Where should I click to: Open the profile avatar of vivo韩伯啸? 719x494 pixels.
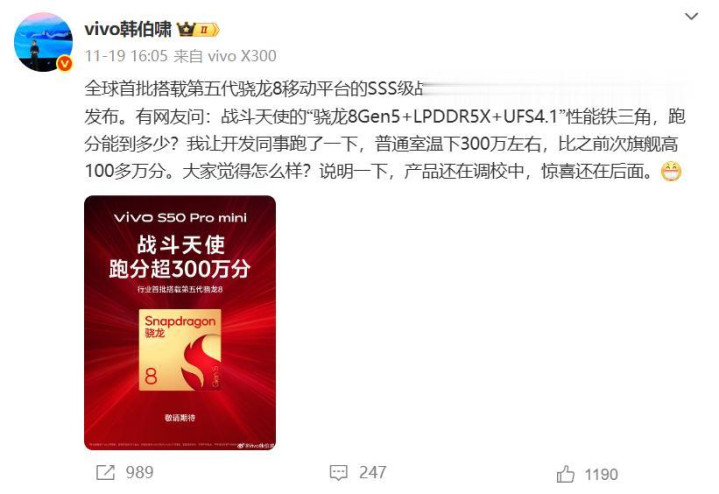(44, 42)
